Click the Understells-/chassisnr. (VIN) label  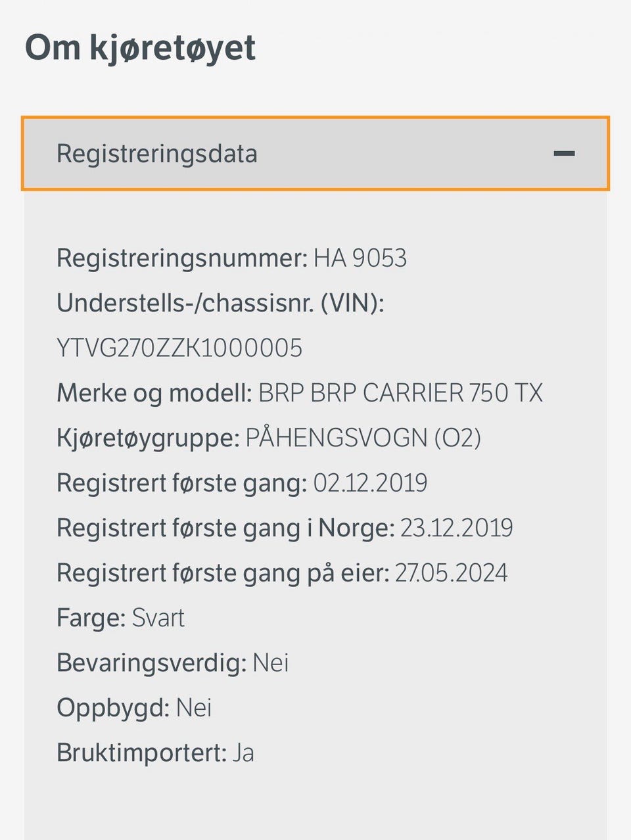[220, 303]
